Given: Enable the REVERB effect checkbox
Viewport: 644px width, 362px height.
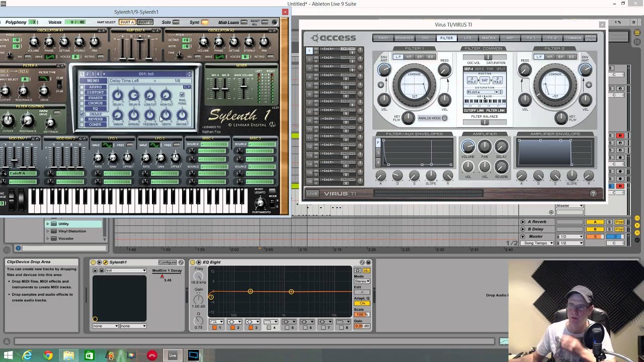Looking at the screenshot, I should [x=82, y=120].
